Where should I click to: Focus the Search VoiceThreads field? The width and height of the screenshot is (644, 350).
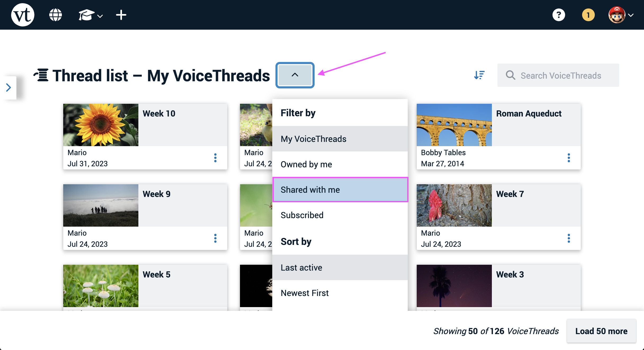click(558, 75)
